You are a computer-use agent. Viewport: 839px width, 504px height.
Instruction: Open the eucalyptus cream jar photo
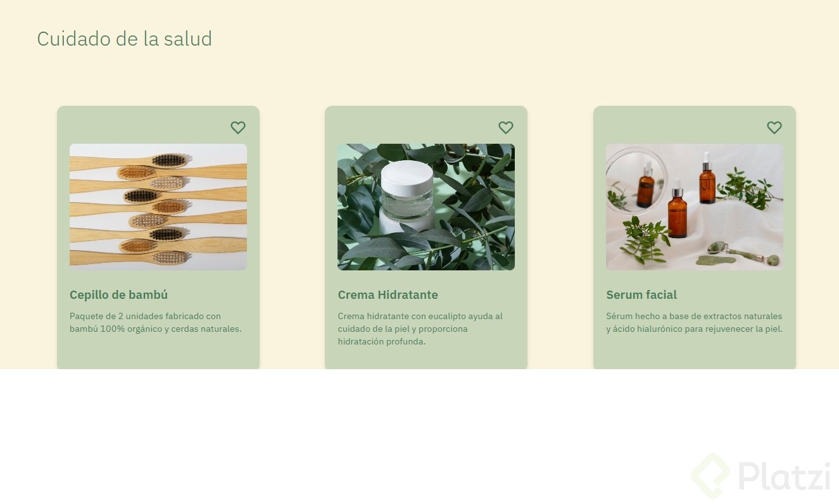(426, 207)
